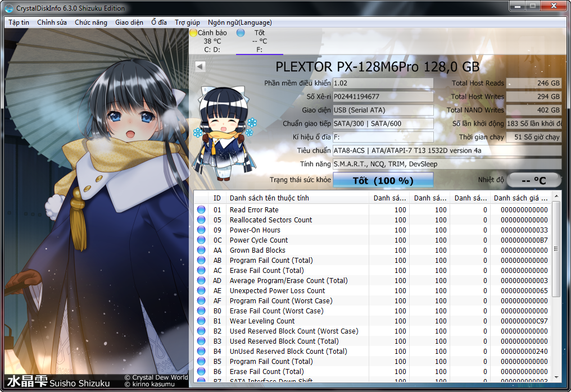Go to previous disk with left arrow

(x=200, y=66)
